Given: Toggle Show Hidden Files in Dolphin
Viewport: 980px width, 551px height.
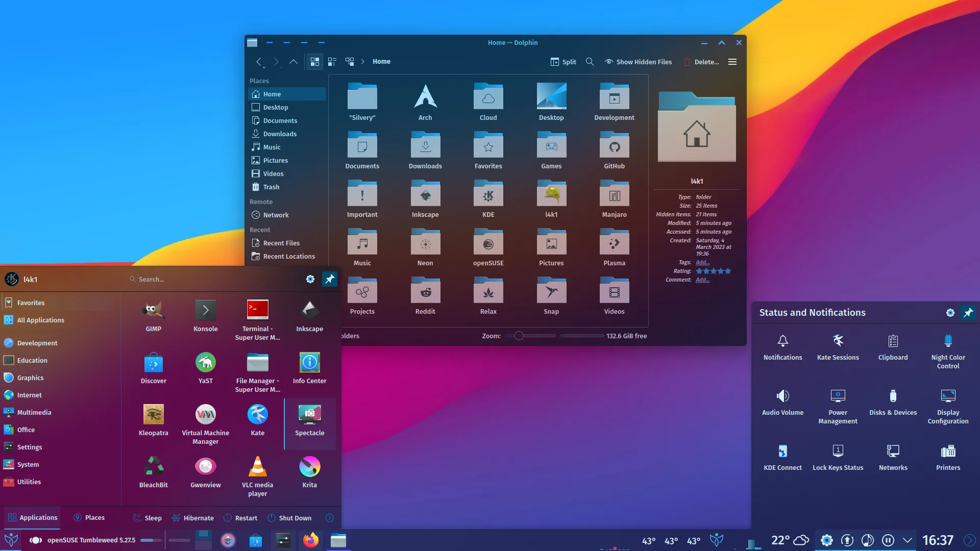Looking at the screenshot, I should [x=638, y=61].
